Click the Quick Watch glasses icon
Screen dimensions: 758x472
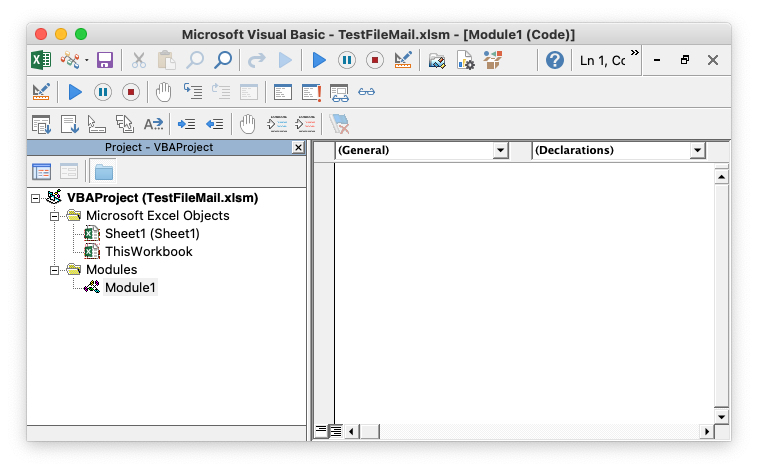366,91
